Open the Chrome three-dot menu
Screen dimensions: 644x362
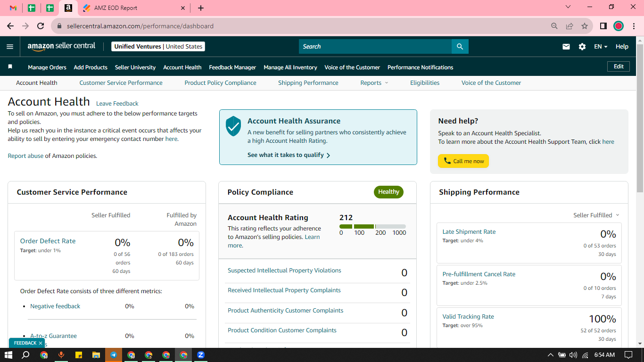coord(633,26)
